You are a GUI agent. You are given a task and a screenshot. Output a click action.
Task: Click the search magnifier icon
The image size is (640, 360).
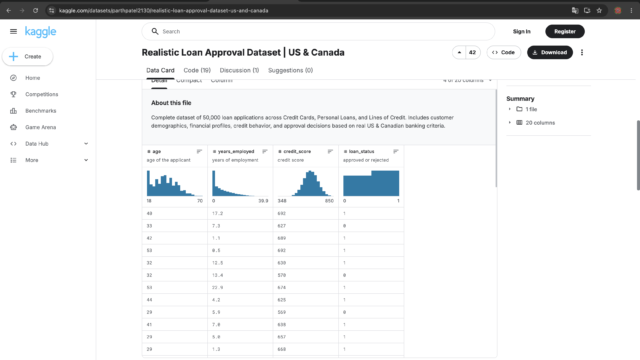coord(155,31)
